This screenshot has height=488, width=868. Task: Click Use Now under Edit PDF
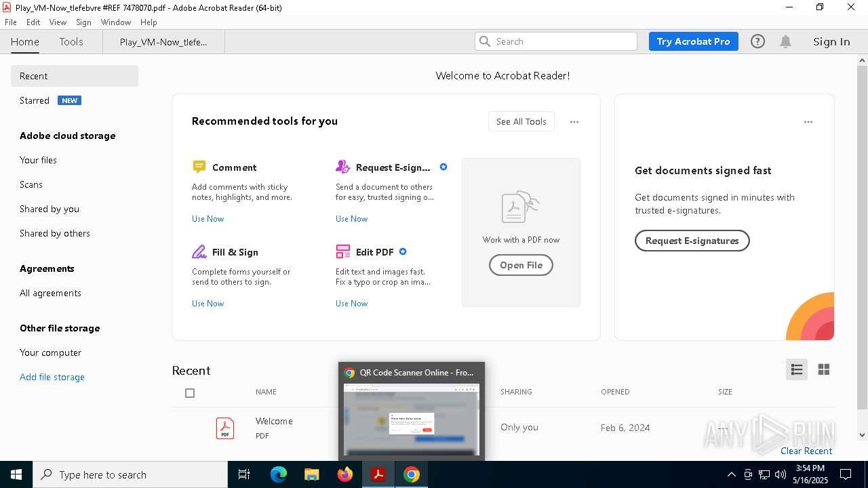coord(351,303)
